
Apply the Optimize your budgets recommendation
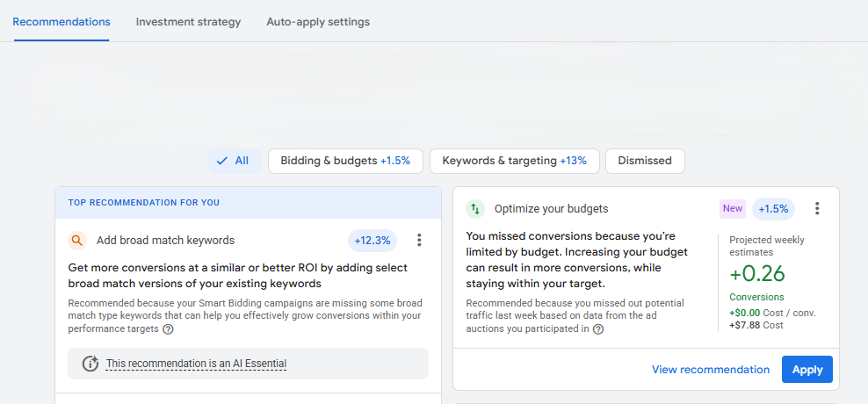click(x=807, y=370)
